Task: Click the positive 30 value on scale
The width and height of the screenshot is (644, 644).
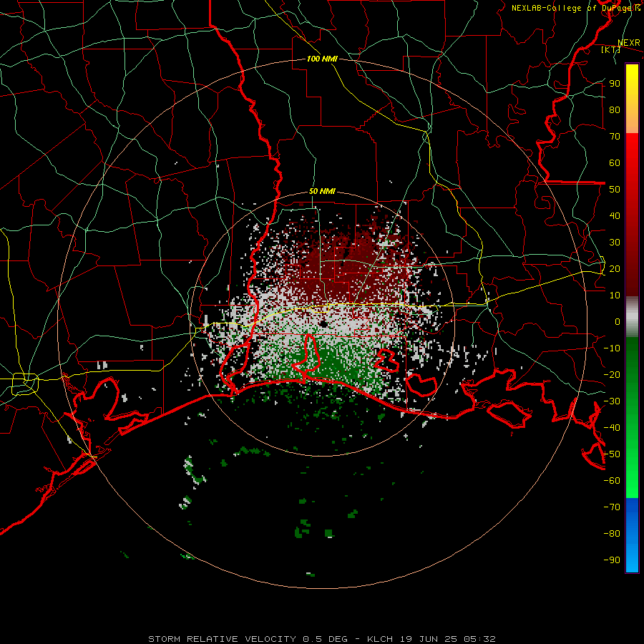Action: click(x=615, y=243)
